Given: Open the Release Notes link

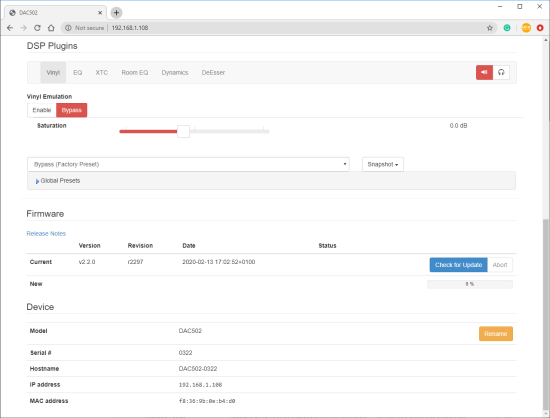Looking at the screenshot, I should click(46, 234).
